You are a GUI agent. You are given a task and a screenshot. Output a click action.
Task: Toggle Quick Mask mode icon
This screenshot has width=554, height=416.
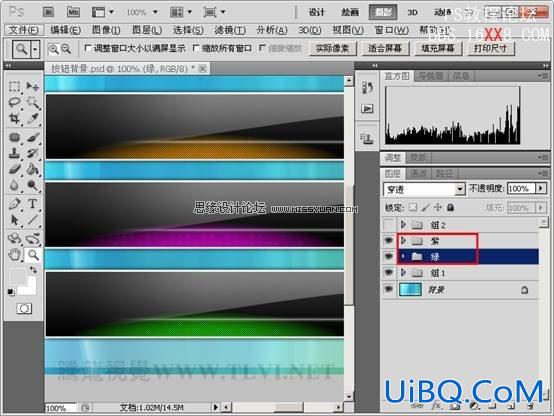point(24,309)
